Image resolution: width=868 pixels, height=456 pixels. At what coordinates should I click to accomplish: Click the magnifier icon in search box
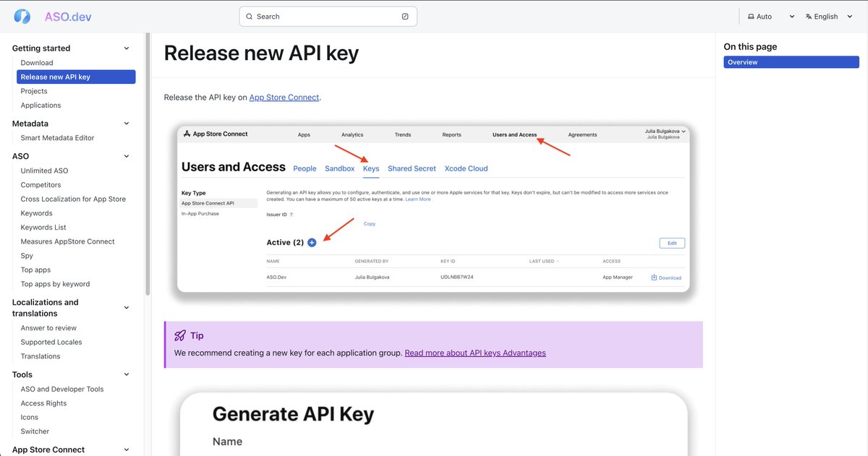click(250, 16)
